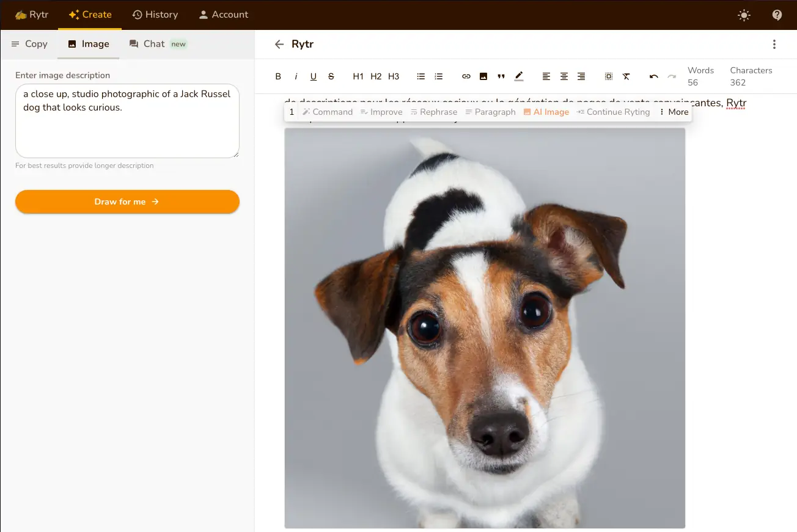
Task: Open the Create tab
Action: [90, 15]
